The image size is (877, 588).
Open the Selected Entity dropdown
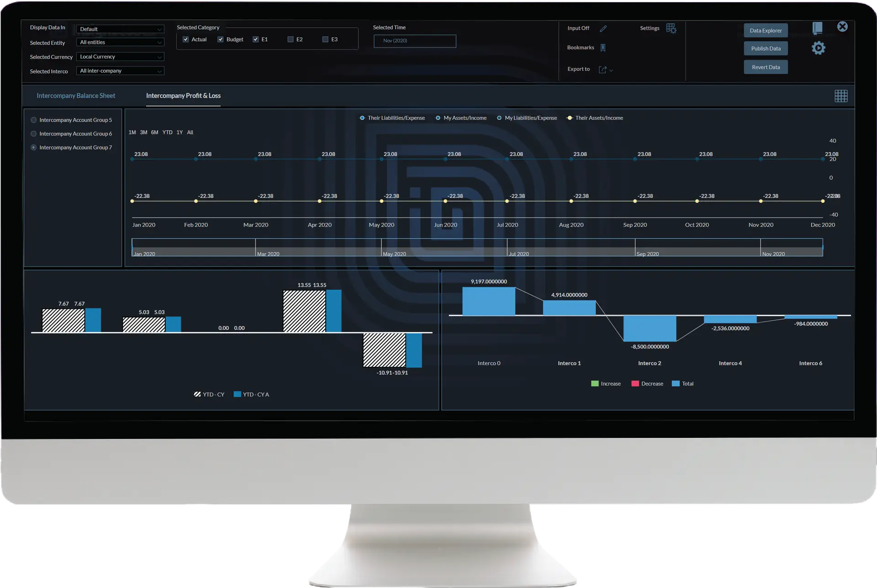119,42
